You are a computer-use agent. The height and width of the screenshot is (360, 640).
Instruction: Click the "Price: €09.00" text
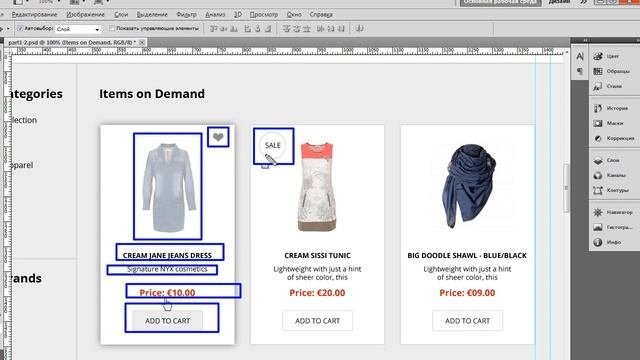(467, 293)
